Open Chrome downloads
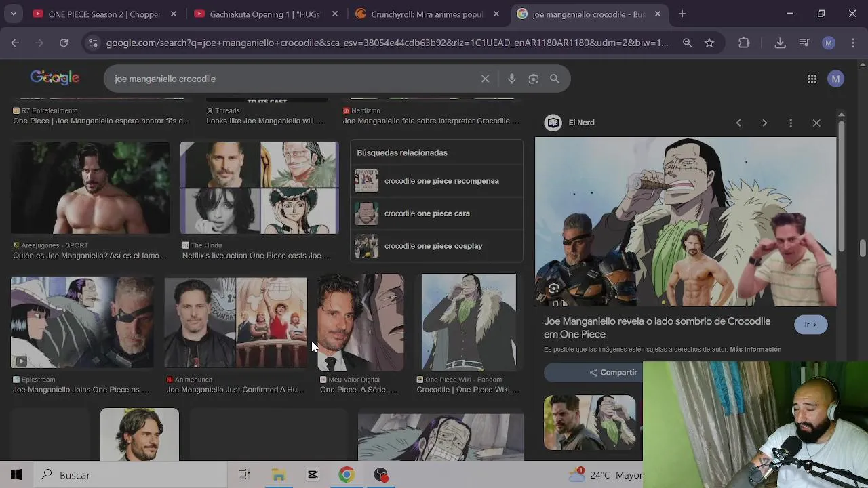This screenshot has width=868, height=488. click(780, 43)
